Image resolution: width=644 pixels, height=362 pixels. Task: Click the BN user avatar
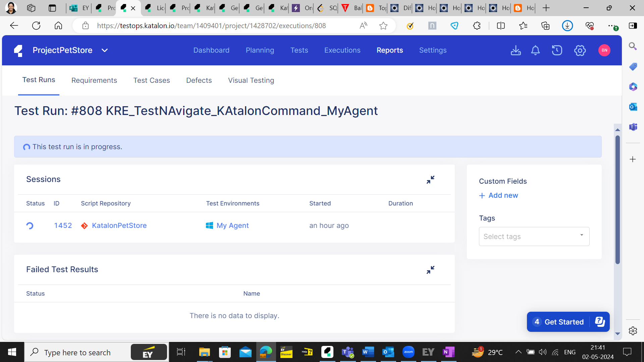coord(604,50)
